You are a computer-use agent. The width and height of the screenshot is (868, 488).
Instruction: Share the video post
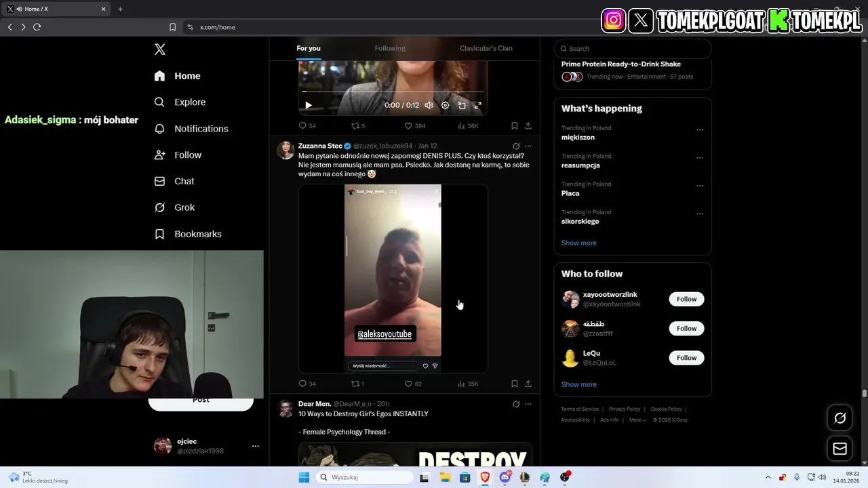click(x=528, y=125)
